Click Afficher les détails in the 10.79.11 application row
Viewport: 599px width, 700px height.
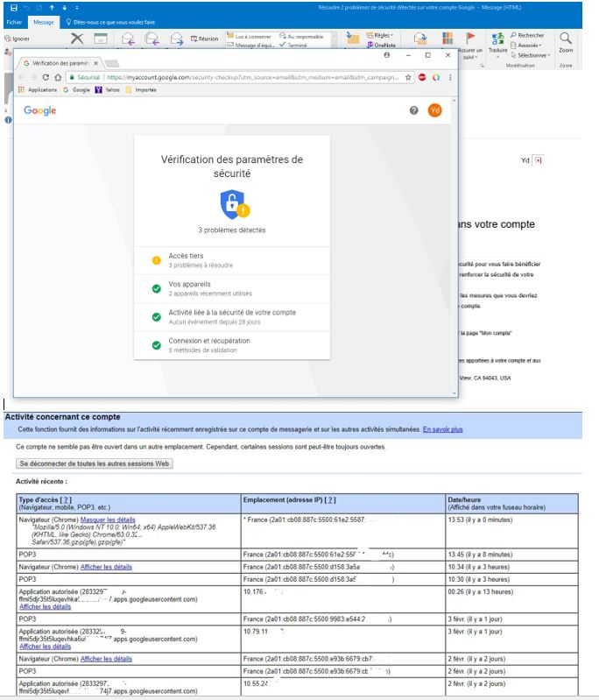[x=45, y=647]
